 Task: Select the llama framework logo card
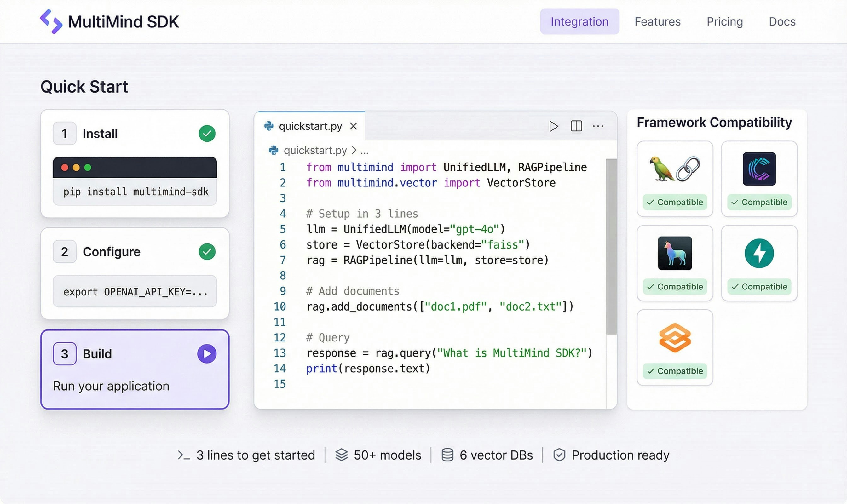pyautogui.click(x=675, y=253)
